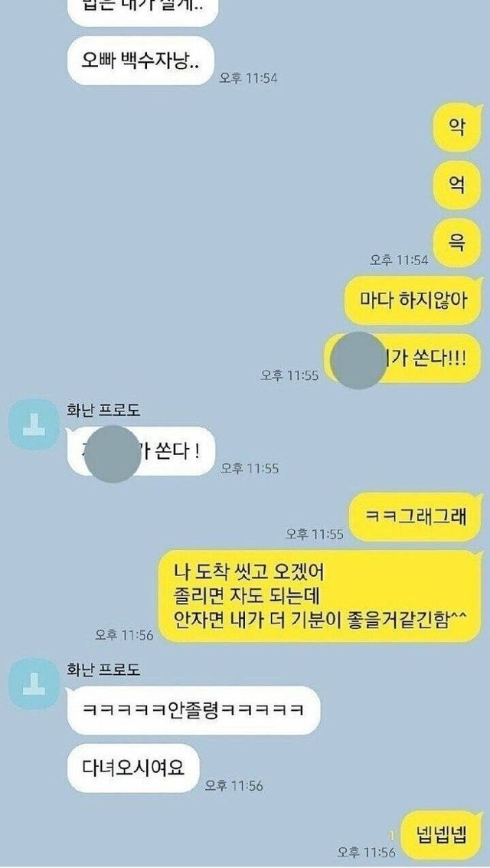
Task: Tap the '다녀오시여요' message bubble
Action: [132, 768]
